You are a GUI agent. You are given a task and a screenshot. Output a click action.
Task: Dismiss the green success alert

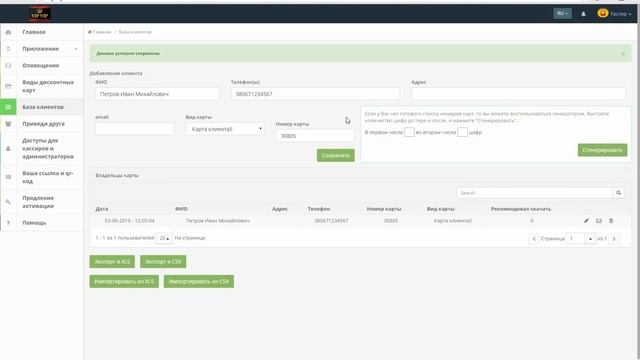point(623,54)
